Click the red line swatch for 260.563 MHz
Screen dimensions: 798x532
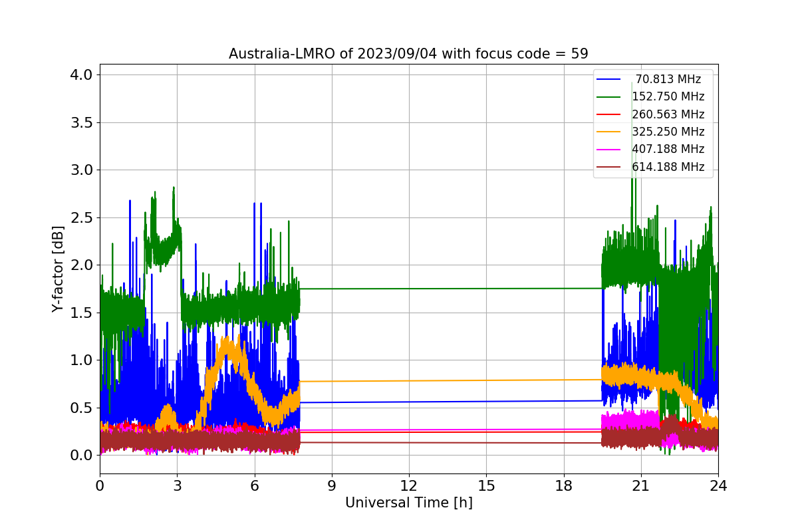click(610, 114)
